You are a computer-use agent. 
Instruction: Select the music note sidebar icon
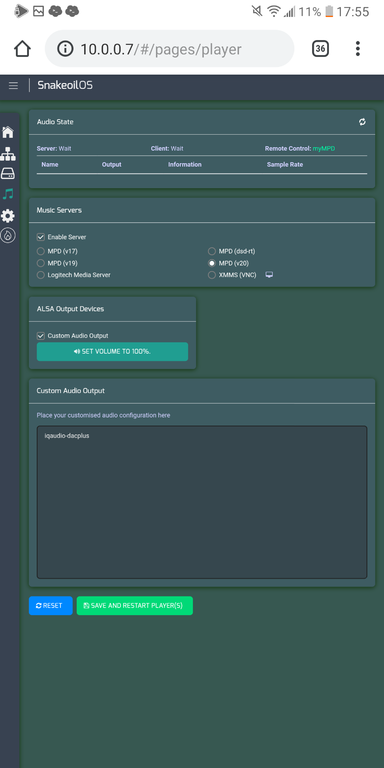click(8, 194)
